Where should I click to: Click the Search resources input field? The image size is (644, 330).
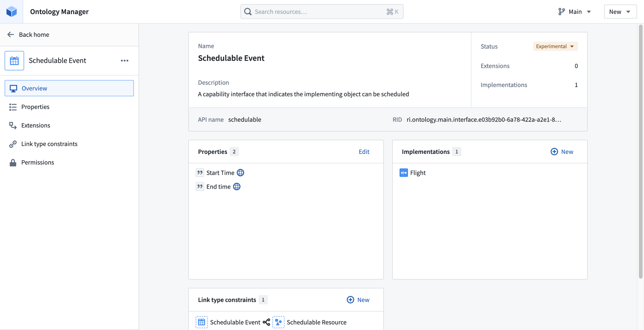[x=321, y=11]
